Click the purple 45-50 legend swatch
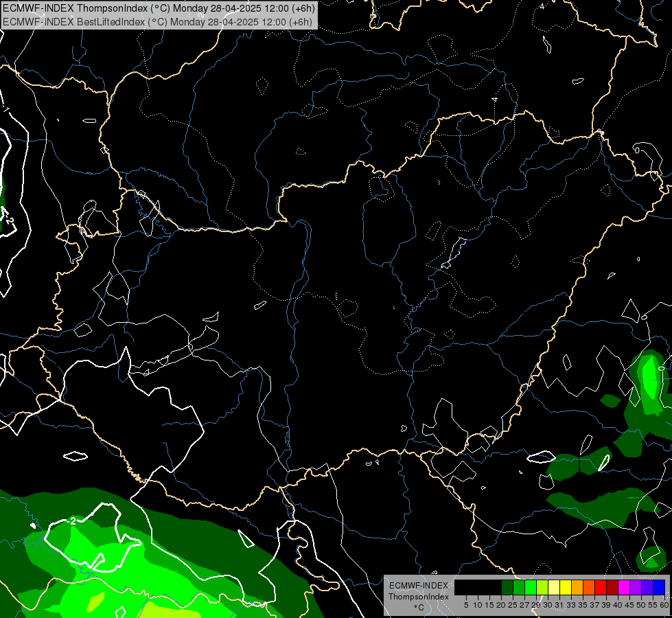 (x=636, y=587)
